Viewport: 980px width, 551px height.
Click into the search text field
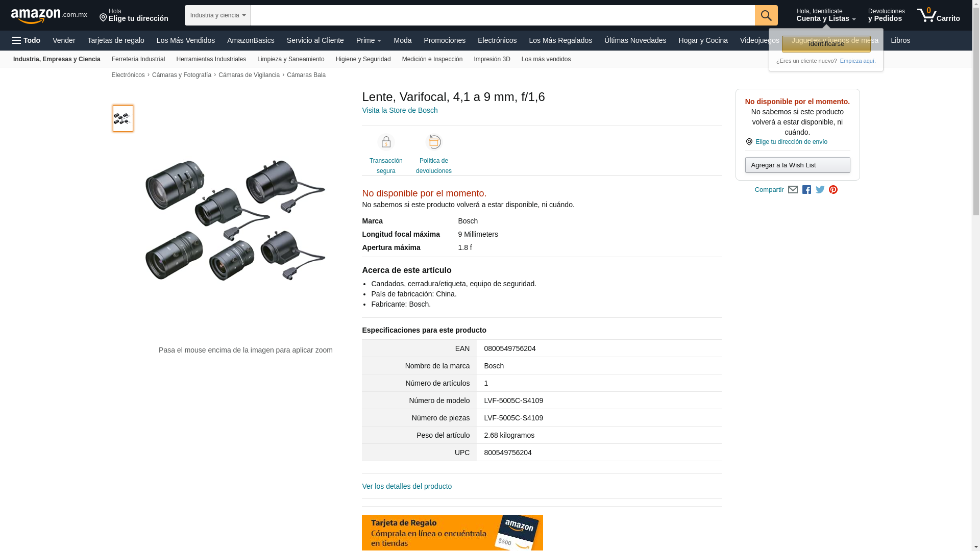point(502,15)
